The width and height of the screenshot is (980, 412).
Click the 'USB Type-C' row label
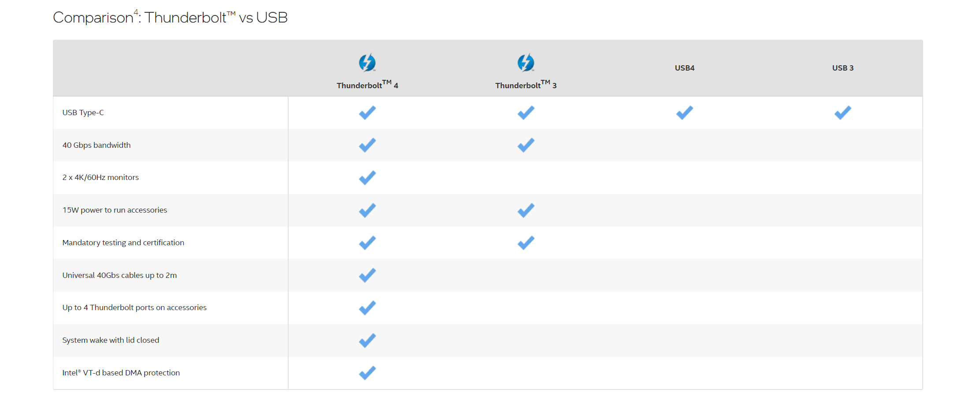(83, 112)
